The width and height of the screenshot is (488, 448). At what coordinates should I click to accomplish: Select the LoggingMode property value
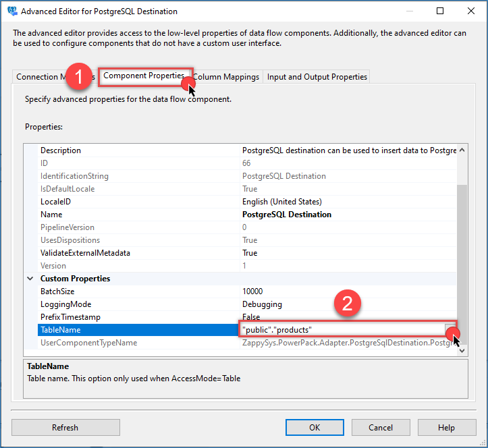click(262, 304)
